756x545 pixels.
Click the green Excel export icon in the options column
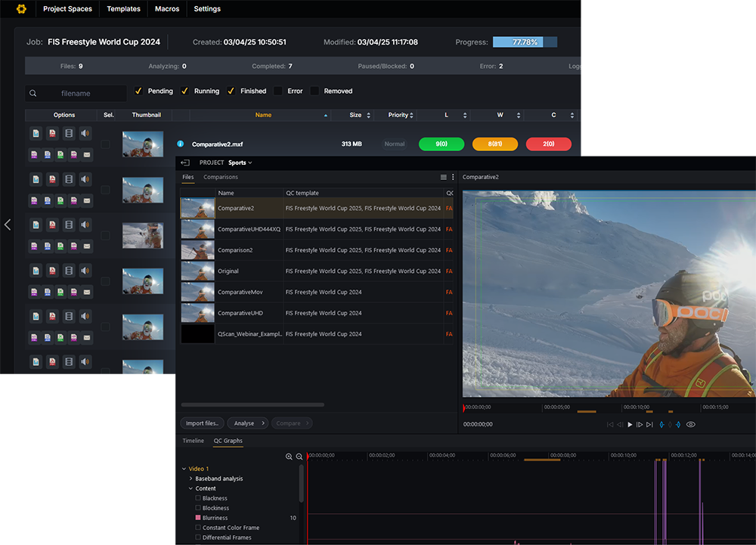(x=61, y=153)
